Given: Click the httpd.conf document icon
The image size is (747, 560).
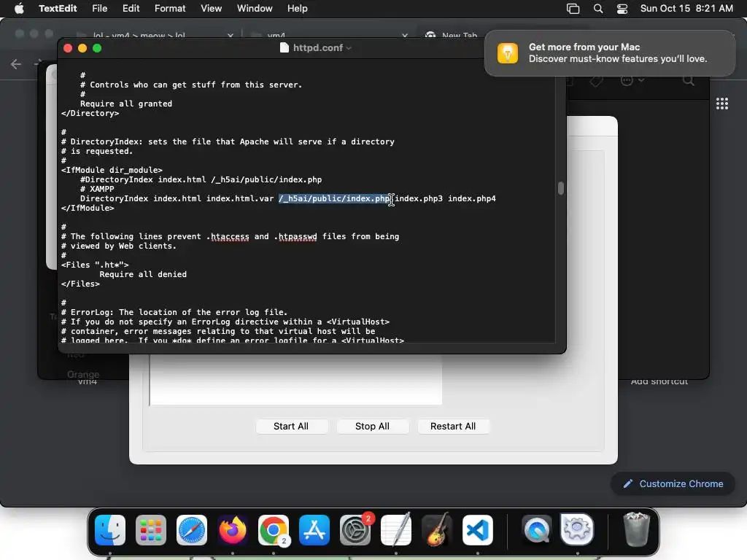Looking at the screenshot, I should point(284,47).
